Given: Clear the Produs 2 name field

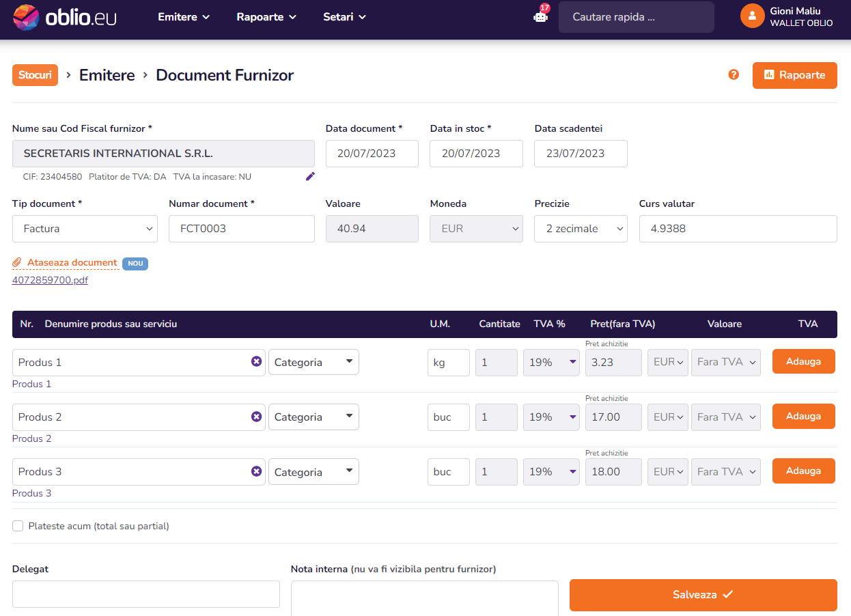Looking at the screenshot, I should (x=256, y=417).
